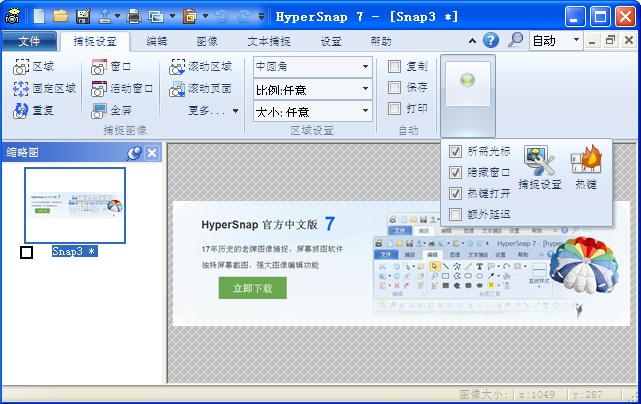The image size is (641, 404).
Task: Start 滚动页面 scrolling page capture
Action: 200,88
